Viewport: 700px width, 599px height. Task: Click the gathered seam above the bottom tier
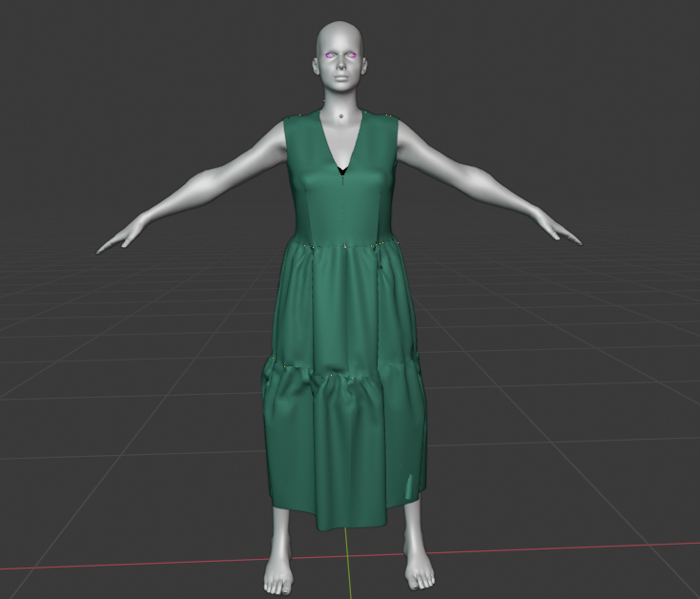pos(343,373)
